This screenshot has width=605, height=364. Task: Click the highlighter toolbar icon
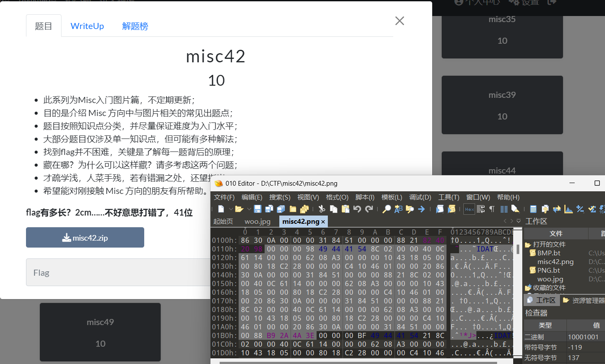click(515, 209)
